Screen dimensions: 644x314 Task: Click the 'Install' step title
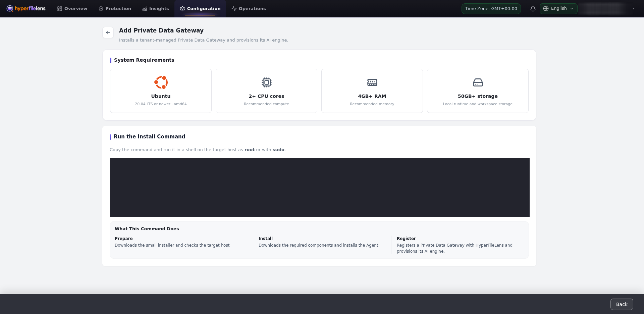[266, 239]
